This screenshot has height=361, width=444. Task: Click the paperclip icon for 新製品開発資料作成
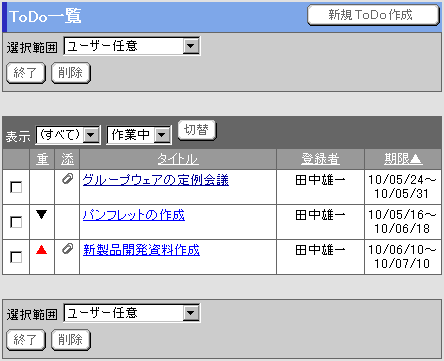(x=67, y=249)
